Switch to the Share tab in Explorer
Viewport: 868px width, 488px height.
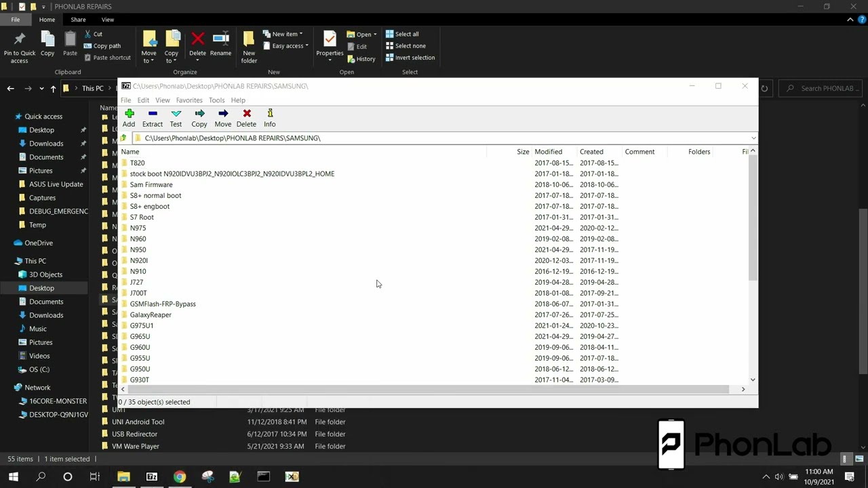coord(78,20)
